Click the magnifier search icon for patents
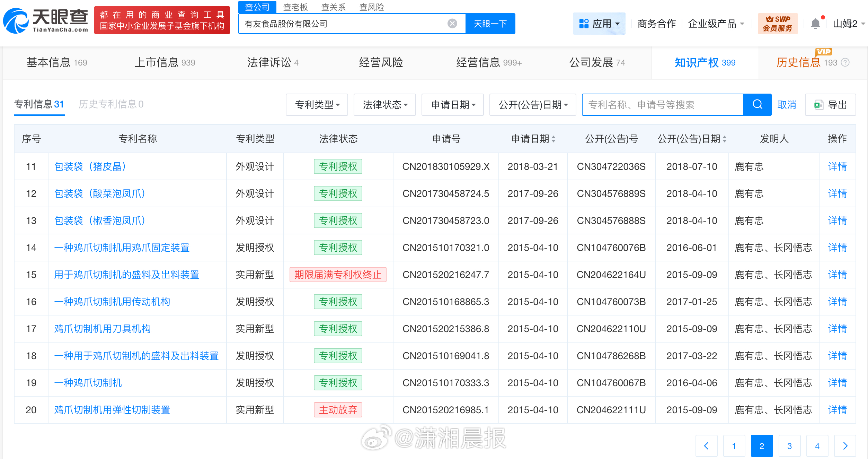This screenshot has width=868, height=459. (x=757, y=104)
